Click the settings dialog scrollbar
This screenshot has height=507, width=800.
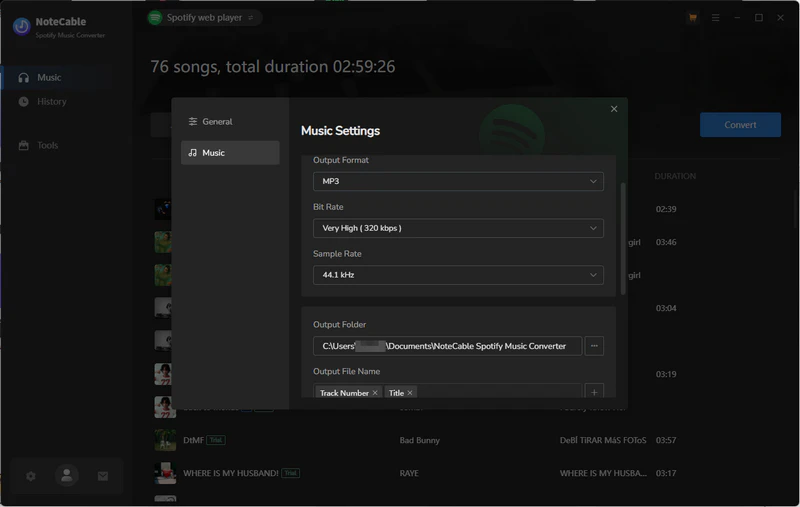(x=623, y=239)
